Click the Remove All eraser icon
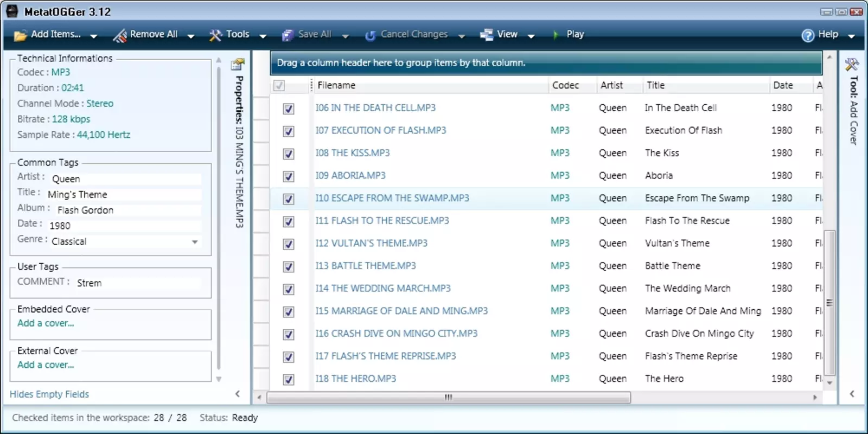The width and height of the screenshot is (868, 434). tap(119, 35)
